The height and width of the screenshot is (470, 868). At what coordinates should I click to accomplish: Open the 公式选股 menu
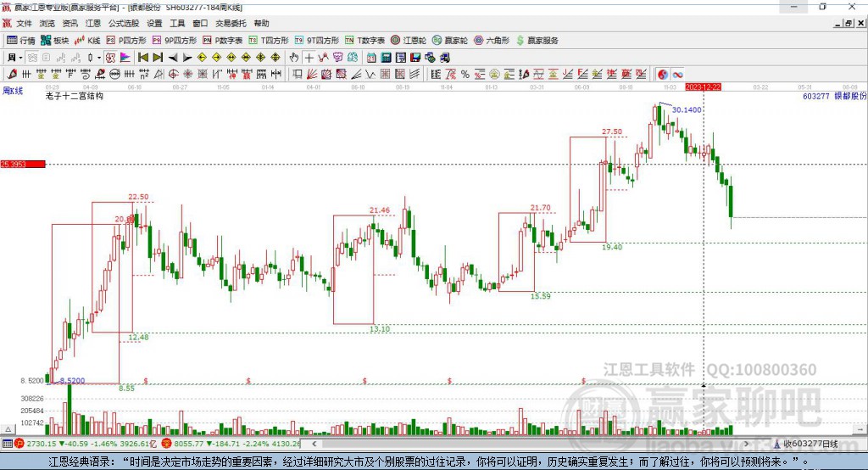click(124, 23)
